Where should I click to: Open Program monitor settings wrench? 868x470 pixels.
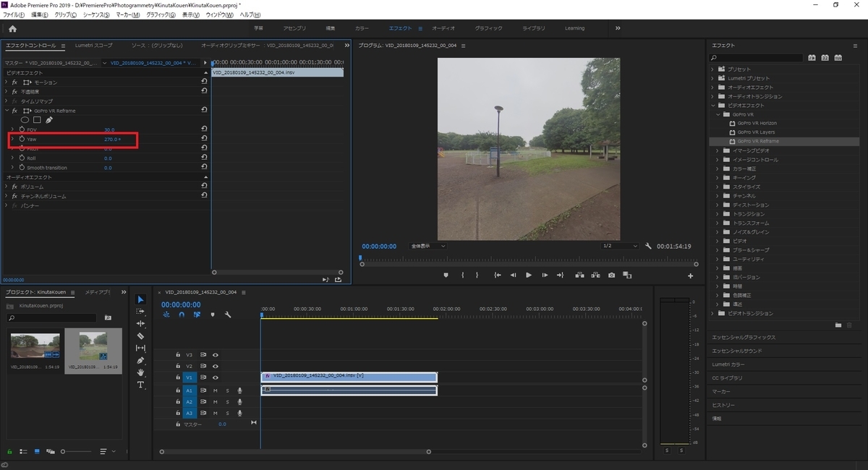(649, 246)
